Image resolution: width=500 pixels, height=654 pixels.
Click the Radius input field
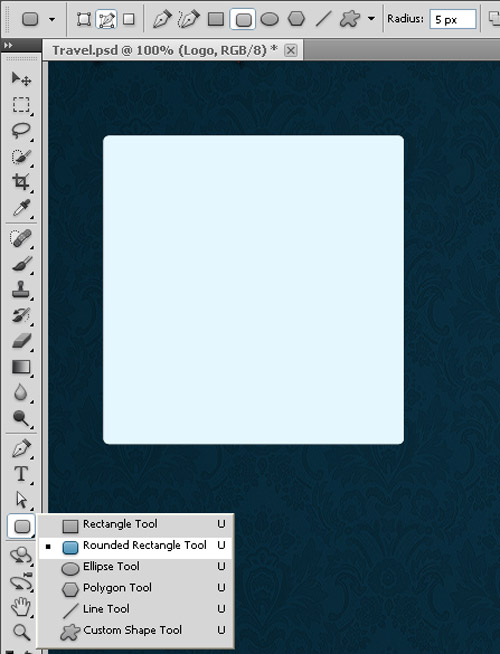pos(453,19)
